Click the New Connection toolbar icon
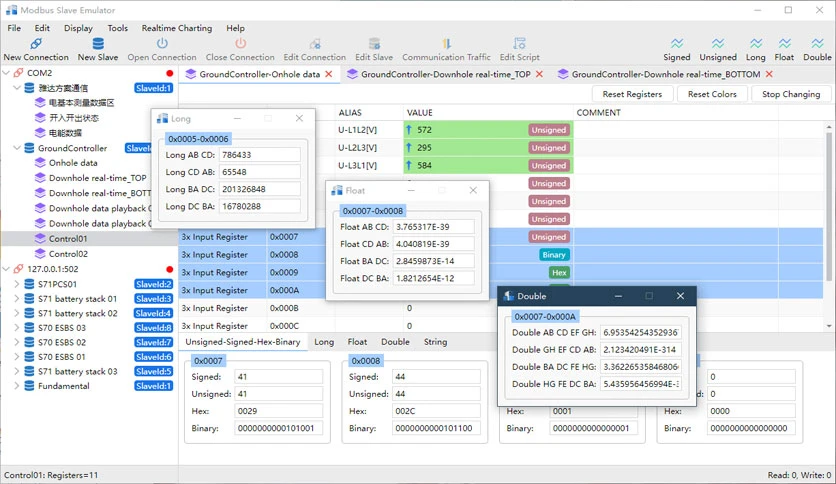This screenshot has height=484, width=836. [x=36, y=43]
